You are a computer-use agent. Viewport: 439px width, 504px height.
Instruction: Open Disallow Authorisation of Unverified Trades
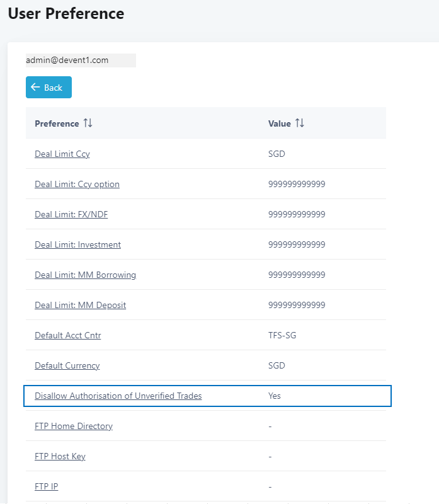118,396
